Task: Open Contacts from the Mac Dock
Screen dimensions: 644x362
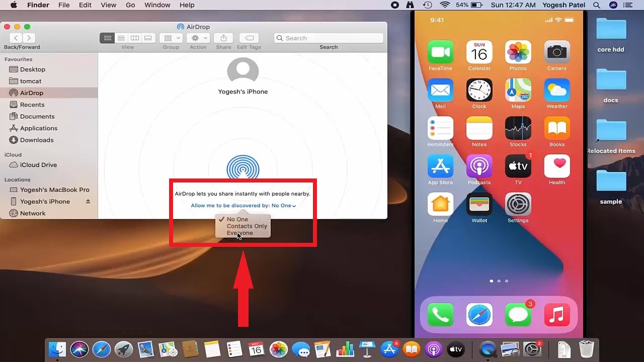Action: (190, 349)
